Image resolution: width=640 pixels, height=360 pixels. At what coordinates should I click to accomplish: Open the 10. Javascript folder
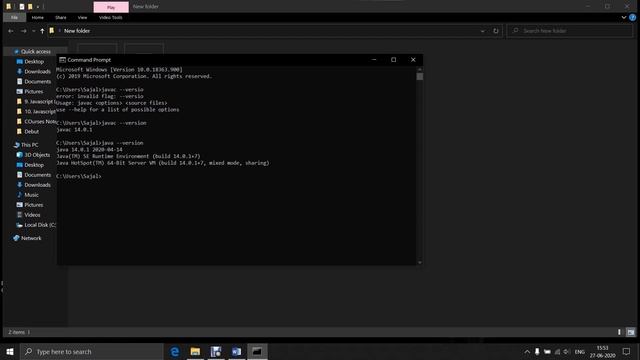coord(36,111)
